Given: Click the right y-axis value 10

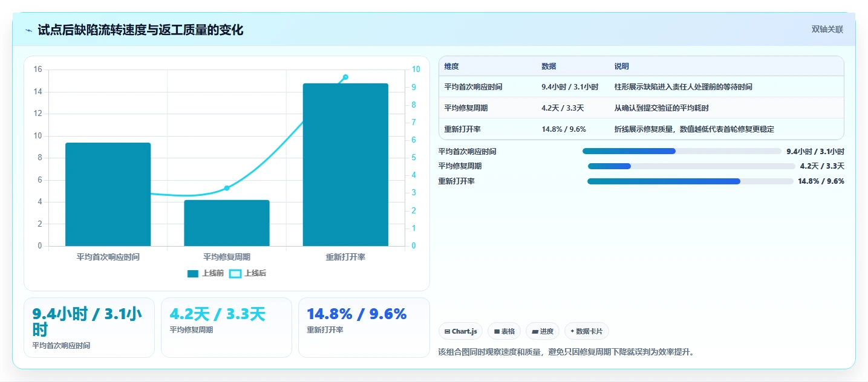Looking at the screenshot, I should pyautogui.click(x=416, y=70).
